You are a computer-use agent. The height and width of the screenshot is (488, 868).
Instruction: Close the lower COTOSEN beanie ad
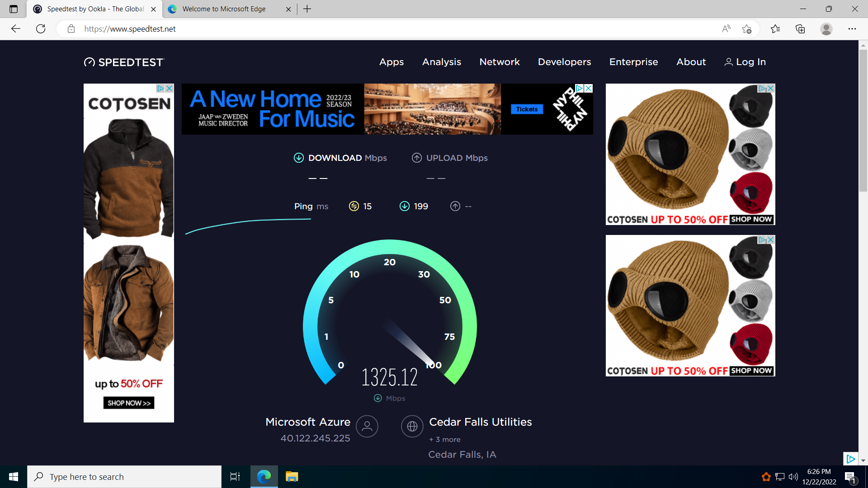click(771, 239)
